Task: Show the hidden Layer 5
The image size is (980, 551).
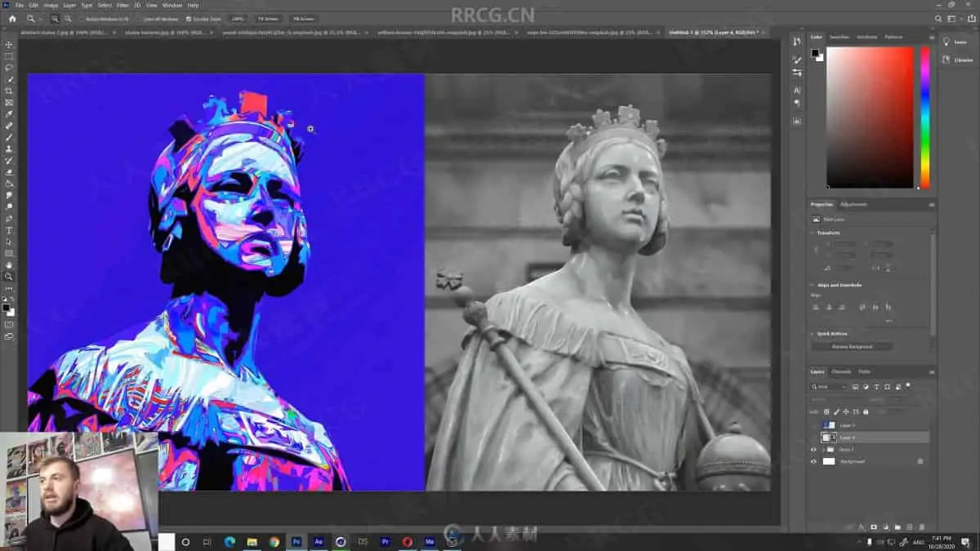Action: pos(813,425)
